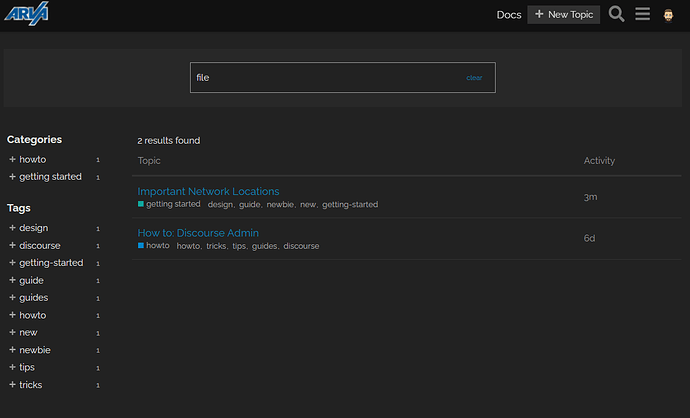
Task: Click the getting-started tag under Important Network Locations
Action: click(350, 205)
